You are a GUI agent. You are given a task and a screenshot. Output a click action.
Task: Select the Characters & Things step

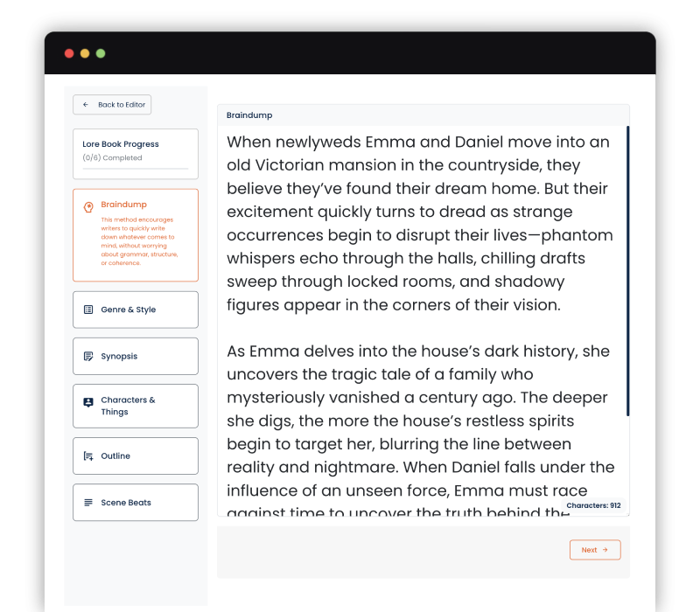click(x=136, y=406)
